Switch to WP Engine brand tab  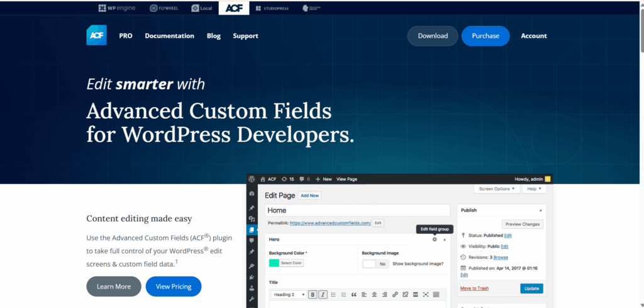[x=117, y=8]
